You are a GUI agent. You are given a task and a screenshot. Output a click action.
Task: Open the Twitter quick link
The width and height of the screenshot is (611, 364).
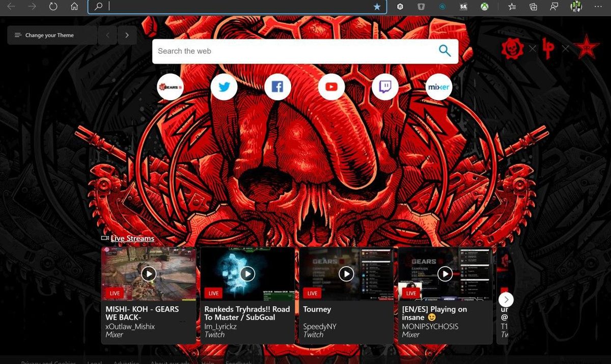pyautogui.click(x=224, y=87)
